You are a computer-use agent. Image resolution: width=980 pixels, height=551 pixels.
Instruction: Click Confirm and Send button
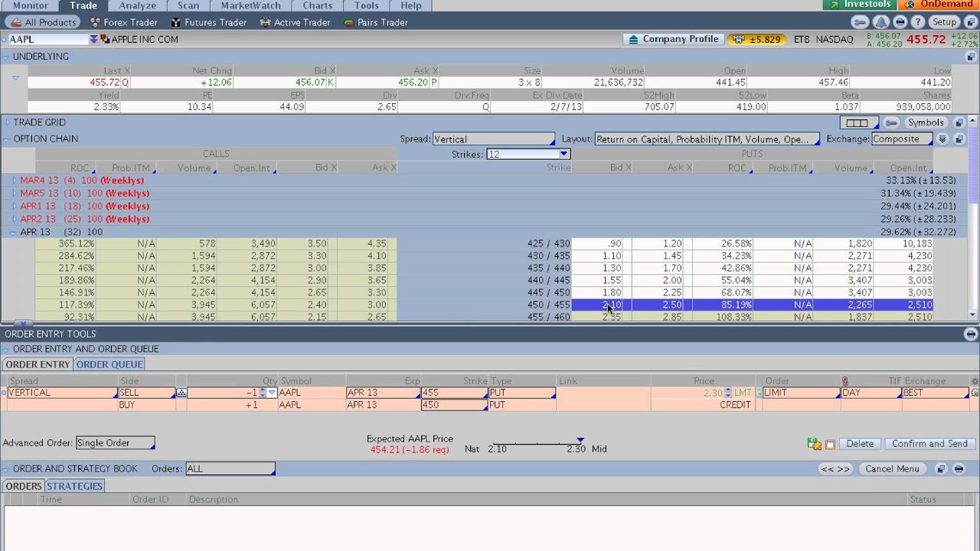click(929, 444)
